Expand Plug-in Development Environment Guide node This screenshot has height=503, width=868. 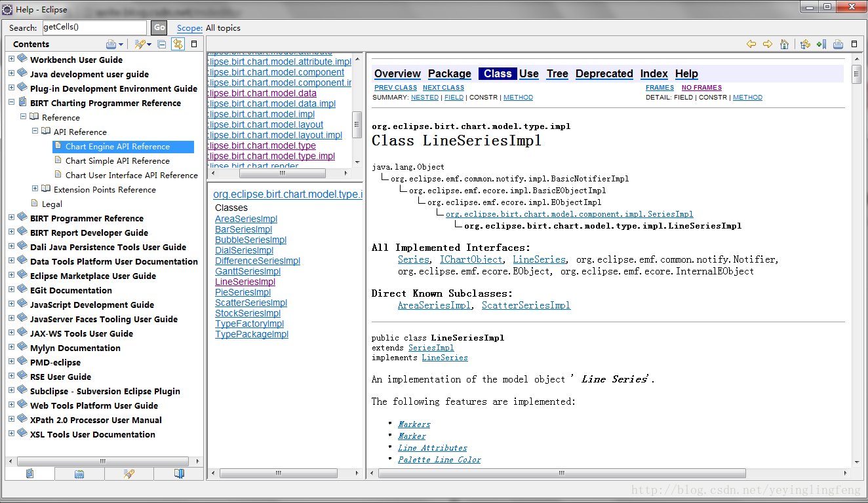pos(12,88)
